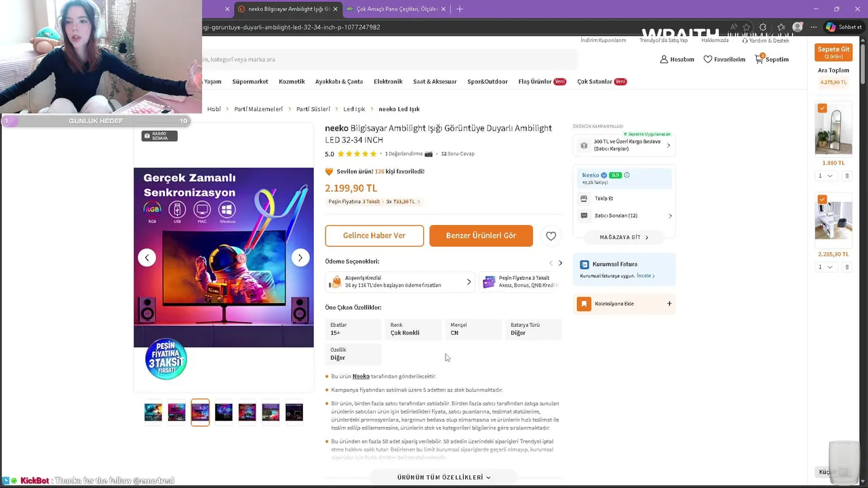The width and height of the screenshot is (868, 488).
Task: Open Yardım & Destek link
Action: tap(766, 41)
